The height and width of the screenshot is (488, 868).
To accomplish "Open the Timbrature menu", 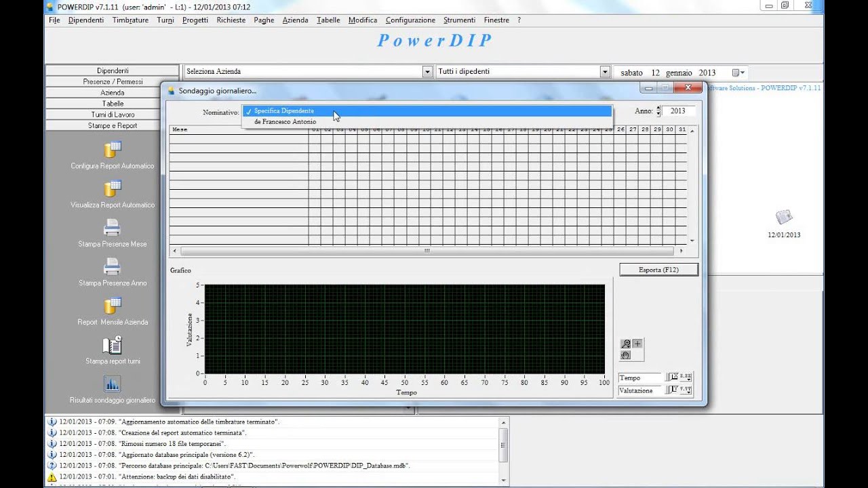I will 130,20.
